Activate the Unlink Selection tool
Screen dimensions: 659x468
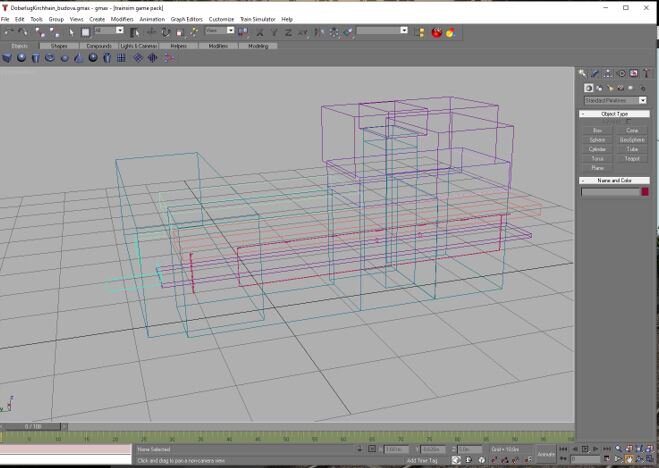[55, 32]
